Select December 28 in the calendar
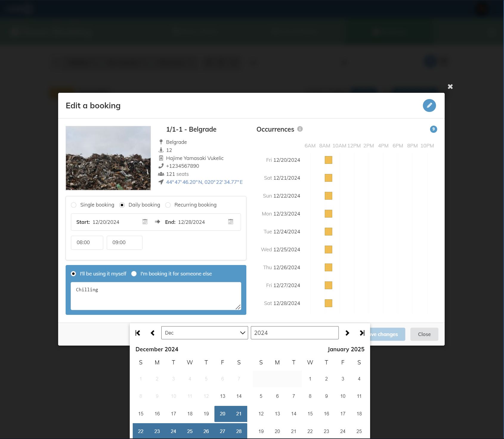 click(x=239, y=431)
